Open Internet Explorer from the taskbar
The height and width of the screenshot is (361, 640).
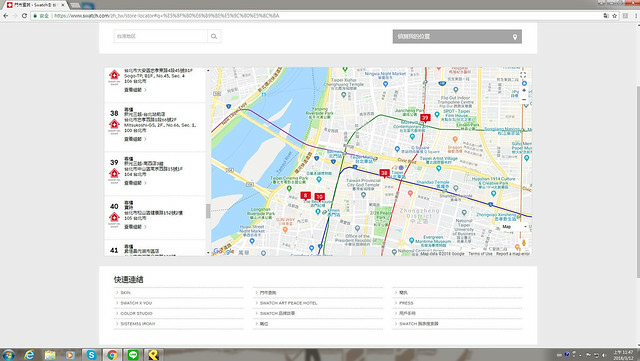(29, 354)
